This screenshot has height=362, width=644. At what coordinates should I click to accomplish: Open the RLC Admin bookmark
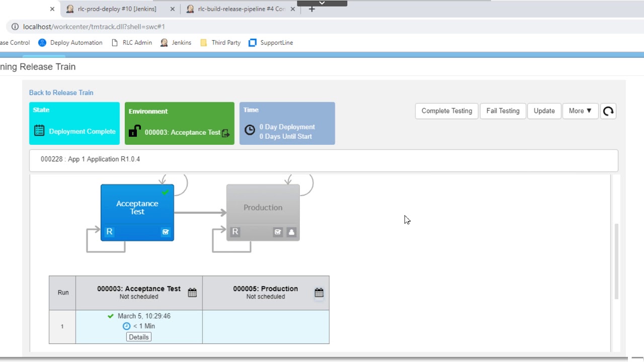(x=131, y=43)
